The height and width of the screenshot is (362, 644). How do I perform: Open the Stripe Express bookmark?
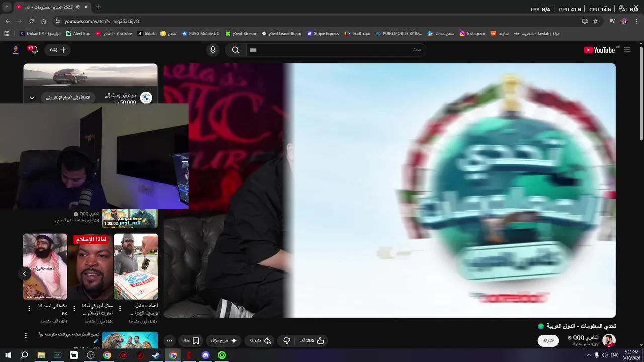pyautogui.click(x=323, y=34)
